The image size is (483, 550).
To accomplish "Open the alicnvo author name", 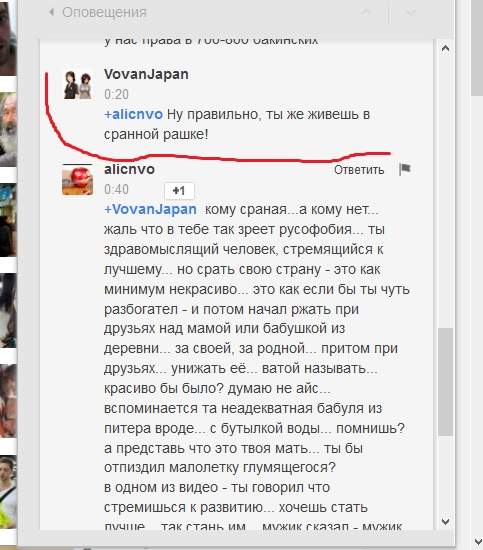I will (x=129, y=169).
